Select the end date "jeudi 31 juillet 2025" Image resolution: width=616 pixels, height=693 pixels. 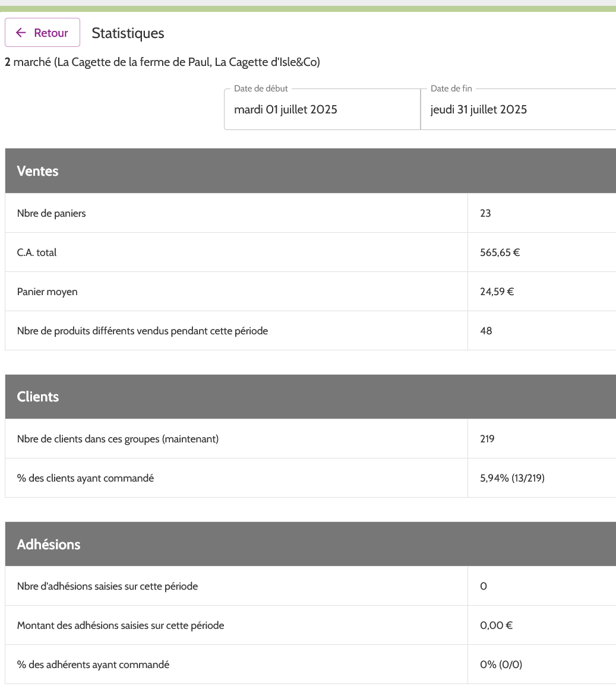(478, 109)
